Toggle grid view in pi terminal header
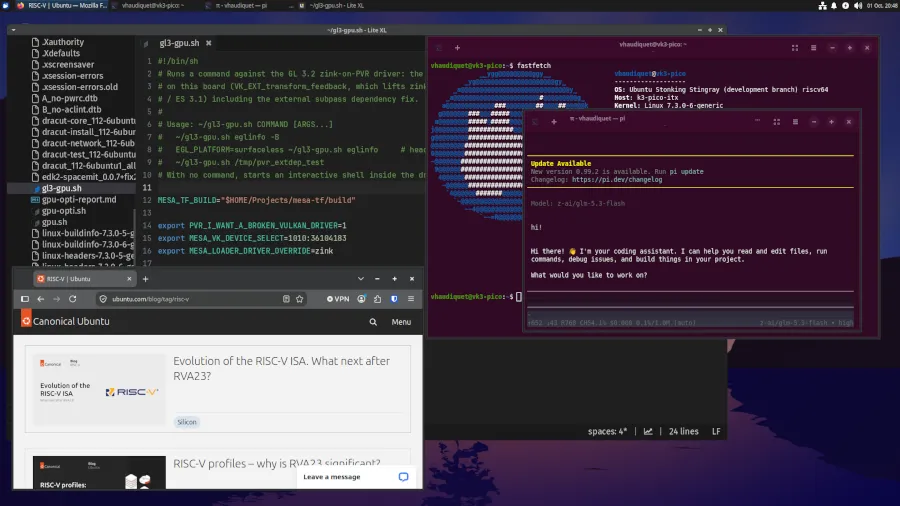 (x=777, y=122)
